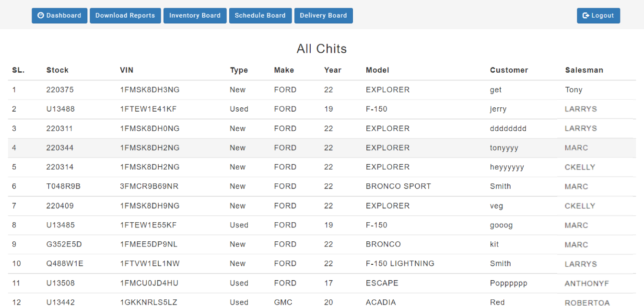Image resolution: width=644 pixels, height=306 pixels.
Task: Click stock U13488 in row 2
Action: click(60, 109)
